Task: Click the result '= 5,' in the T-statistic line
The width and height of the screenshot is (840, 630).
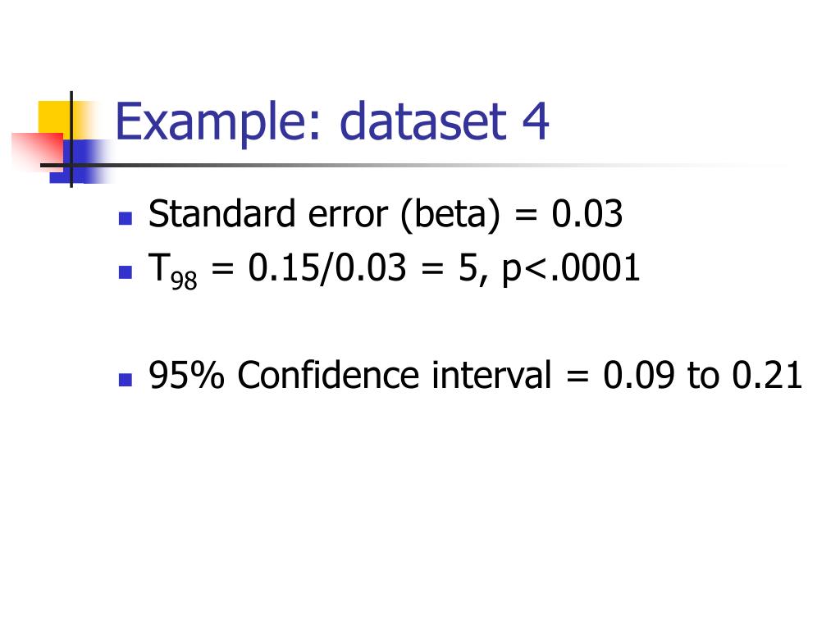Action: [x=454, y=268]
